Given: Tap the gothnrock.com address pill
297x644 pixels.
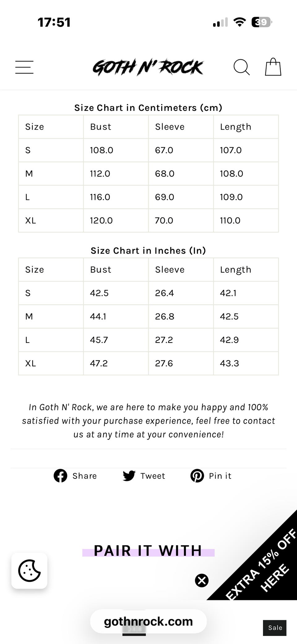Looking at the screenshot, I should coord(148,621).
